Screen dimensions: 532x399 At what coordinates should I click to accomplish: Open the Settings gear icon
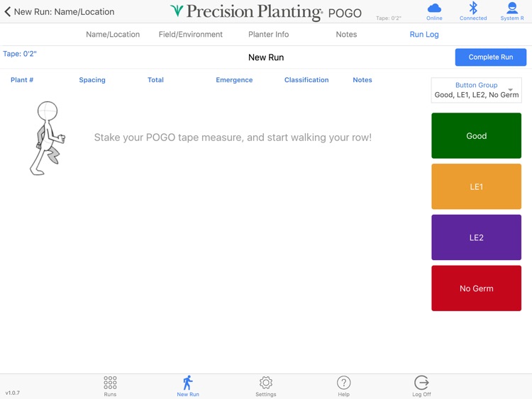[x=266, y=386]
